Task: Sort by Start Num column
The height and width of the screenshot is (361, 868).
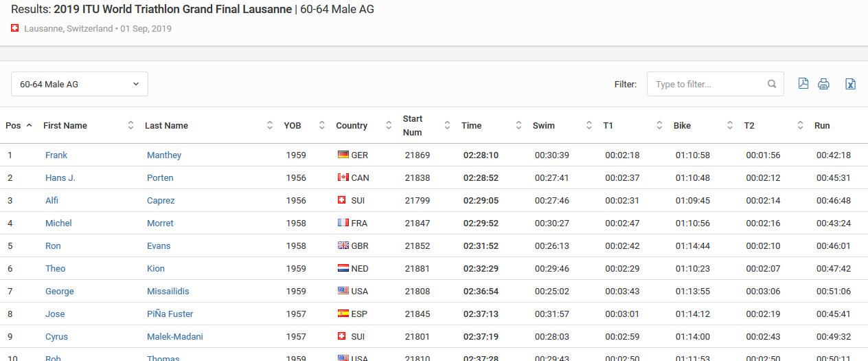Action: coord(426,125)
